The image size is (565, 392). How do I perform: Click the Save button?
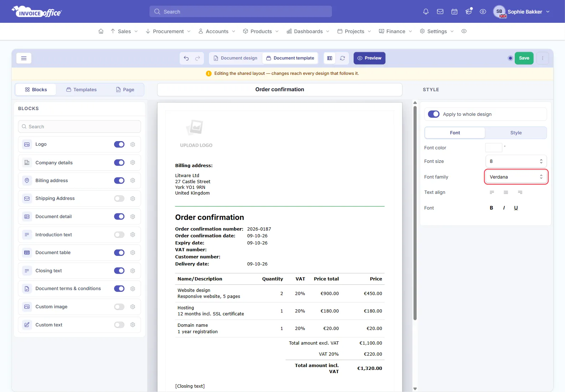pos(524,58)
